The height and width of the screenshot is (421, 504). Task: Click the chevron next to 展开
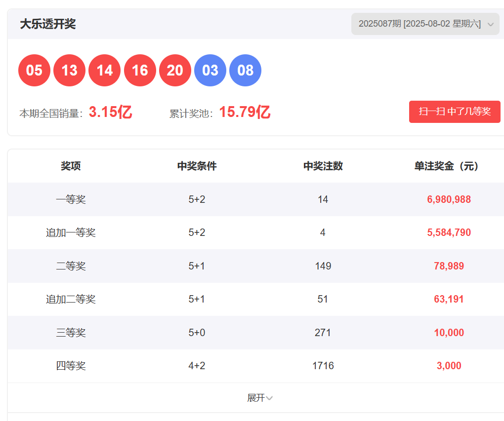tap(269, 398)
